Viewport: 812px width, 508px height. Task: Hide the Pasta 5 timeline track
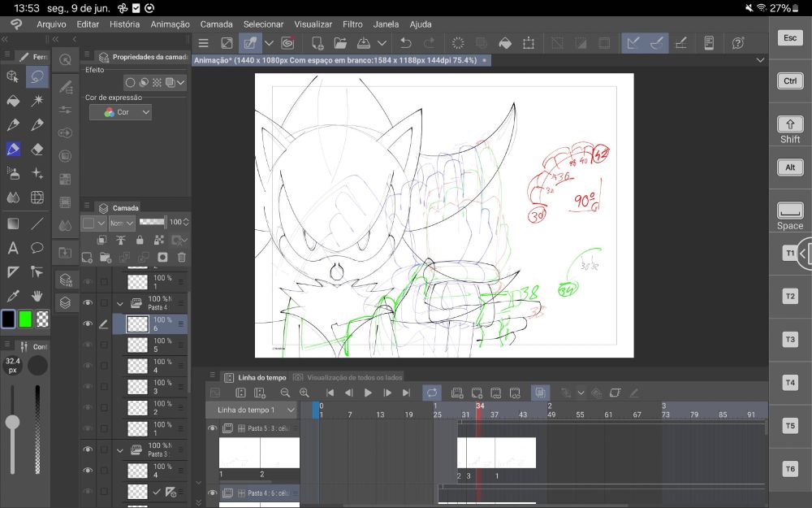[212, 428]
